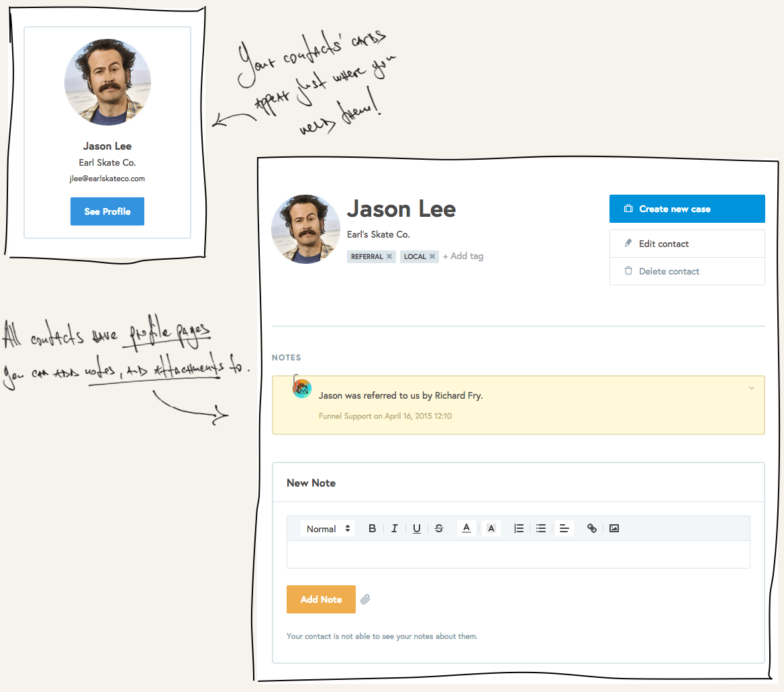The image size is (784, 692).
Task: Click the Funnel Support timestamp line
Action: coord(385,416)
